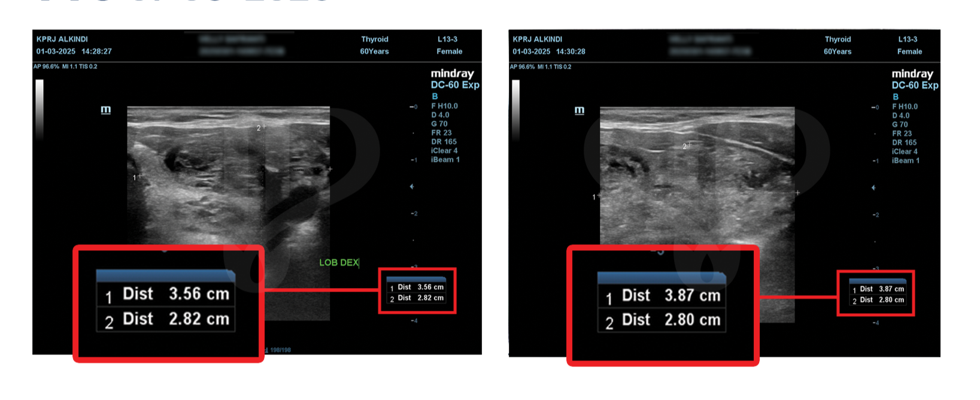Click the small Dist 3.56 cm measurement row
Screen dimensions: 980x400
417,287
